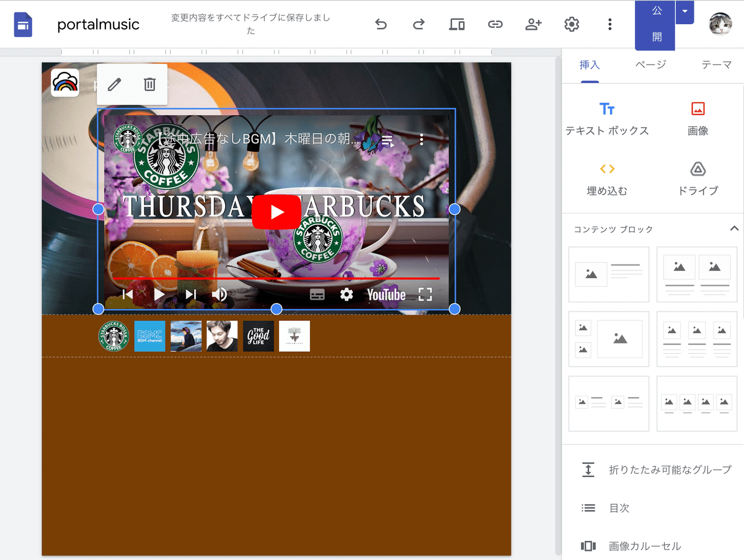This screenshot has width=744, height=560.
Task: Click the video title text in the player
Action: [257, 139]
